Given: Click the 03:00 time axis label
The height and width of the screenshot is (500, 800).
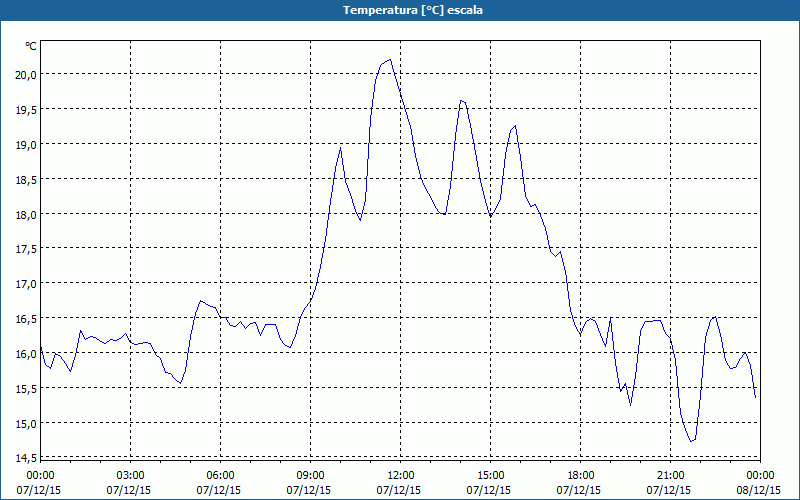Looking at the screenshot, I should coord(131,476).
